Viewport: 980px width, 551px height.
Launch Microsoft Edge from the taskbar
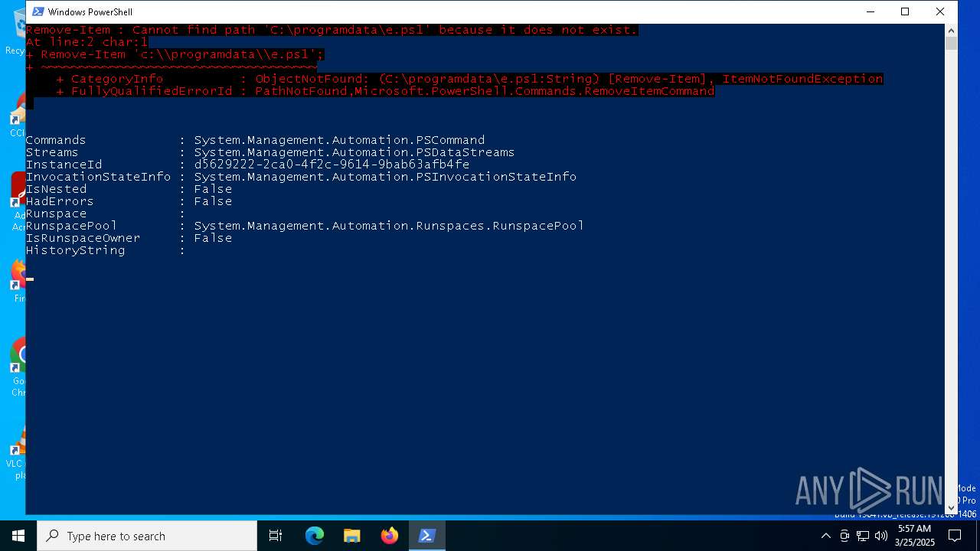click(x=315, y=536)
